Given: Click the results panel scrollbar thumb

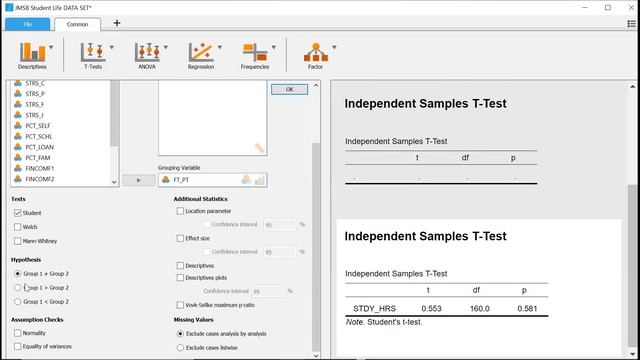Looking at the screenshot, I should pos(632,265).
